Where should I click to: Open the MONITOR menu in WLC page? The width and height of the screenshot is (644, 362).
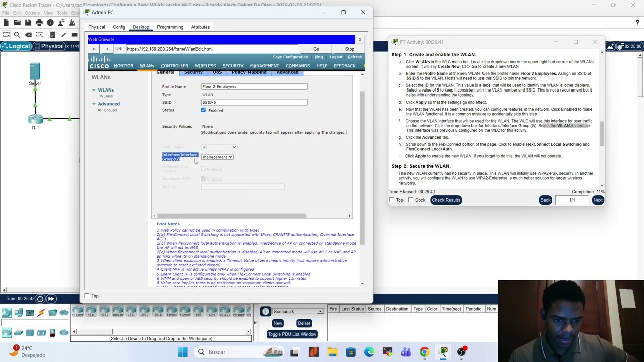tap(123, 66)
